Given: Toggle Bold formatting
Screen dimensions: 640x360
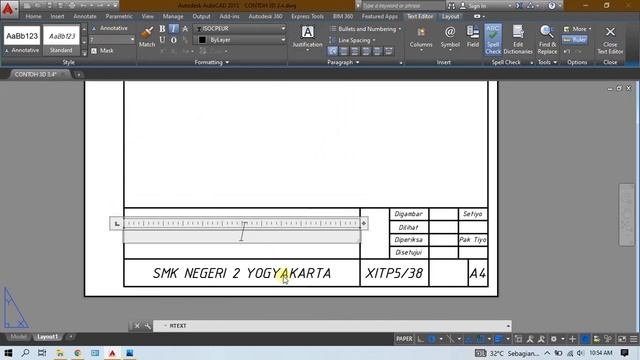Looking at the screenshot, I should coord(162,29).
